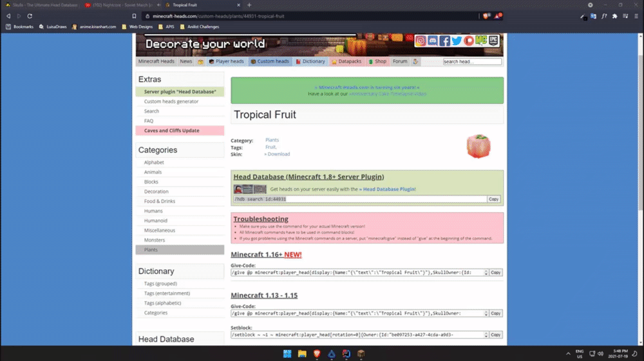
Task: Open Player heads navigation item
Action: 226,61
